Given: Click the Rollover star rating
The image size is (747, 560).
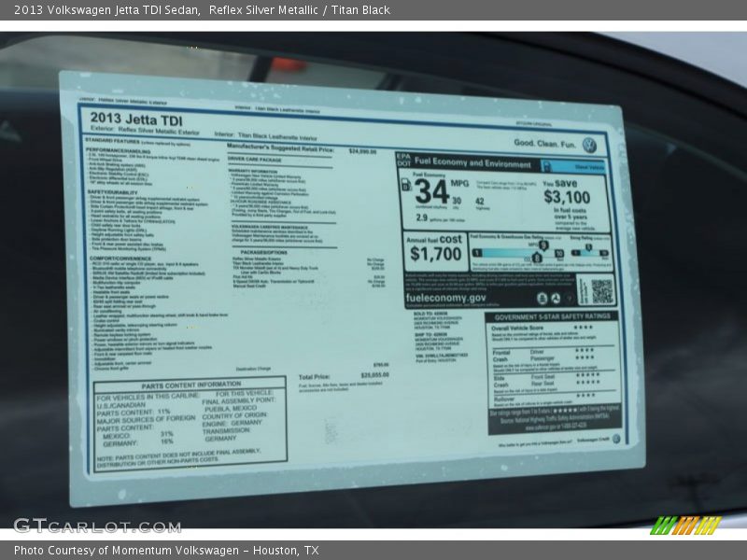Looking at the screenshot, I should (x=585, y=395).
